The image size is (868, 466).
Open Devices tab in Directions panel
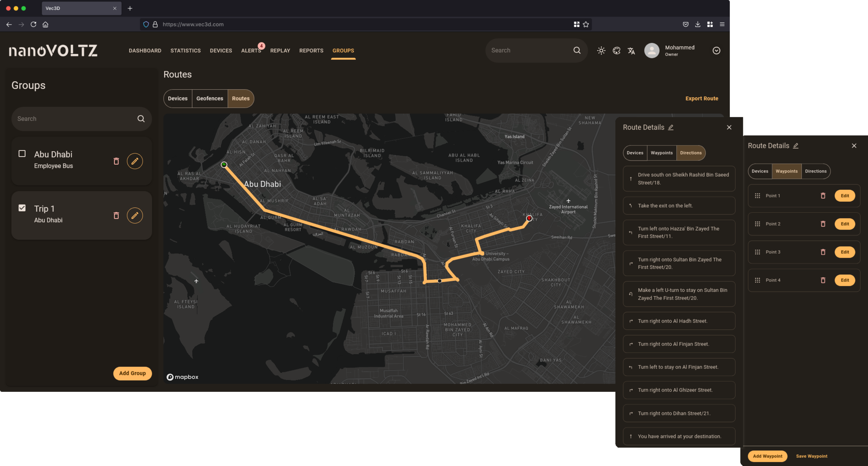tap(635, 153)
